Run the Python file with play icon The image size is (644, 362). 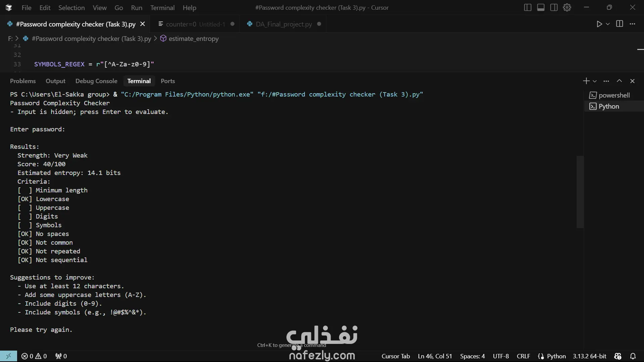click(599, 24)
